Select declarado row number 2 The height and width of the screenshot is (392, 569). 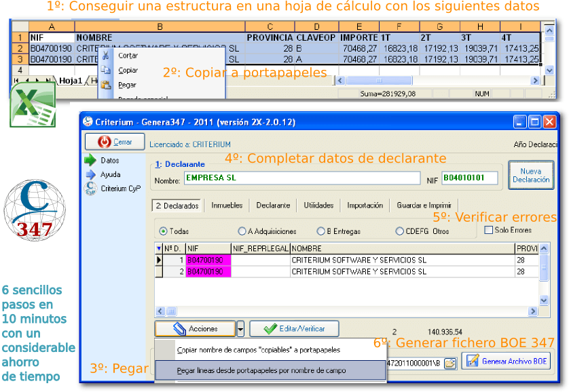159,272
